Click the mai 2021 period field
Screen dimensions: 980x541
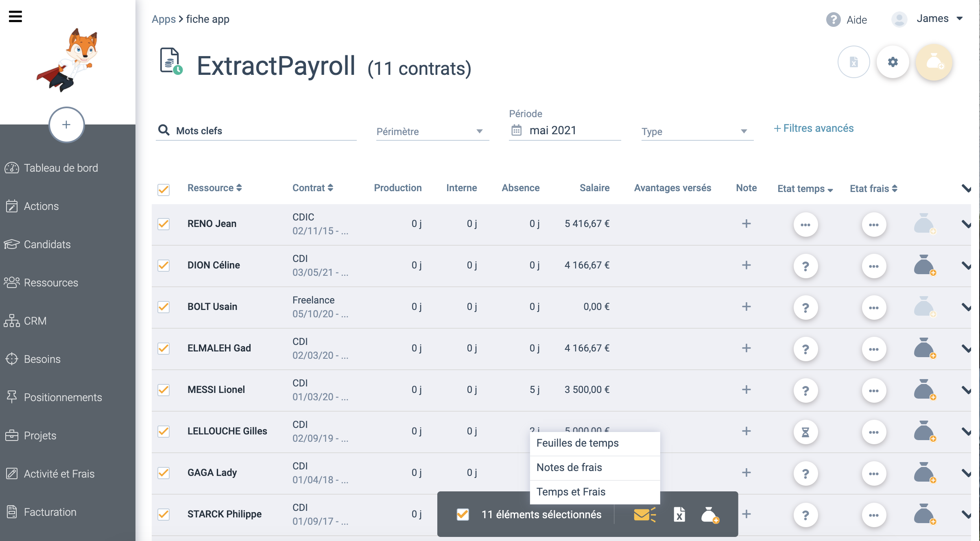[x=565, y=130]
